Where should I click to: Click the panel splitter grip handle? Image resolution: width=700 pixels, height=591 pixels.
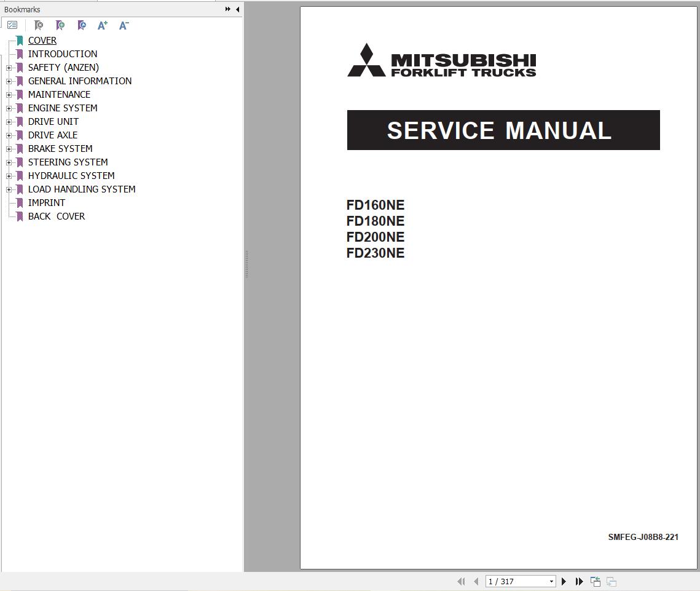click(x=246, y=264)
